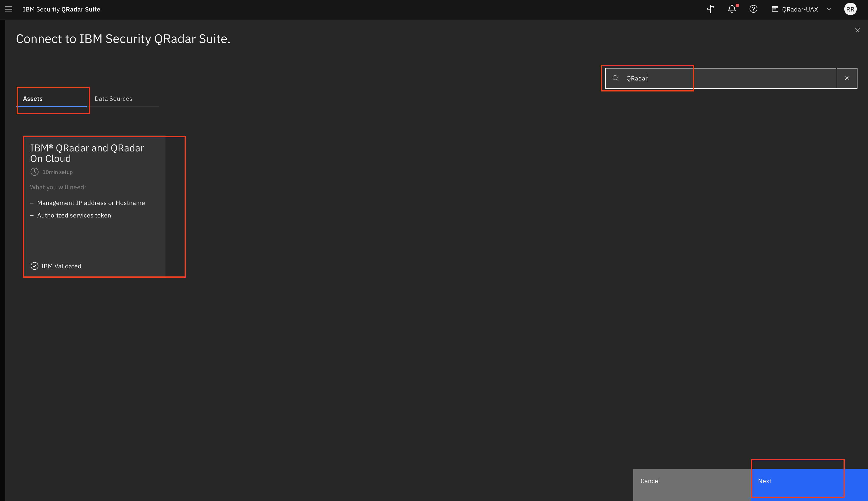This screenshot has width=868, height=501.
Task: Click inside the QRadar search field
Action: coord(723,78)
